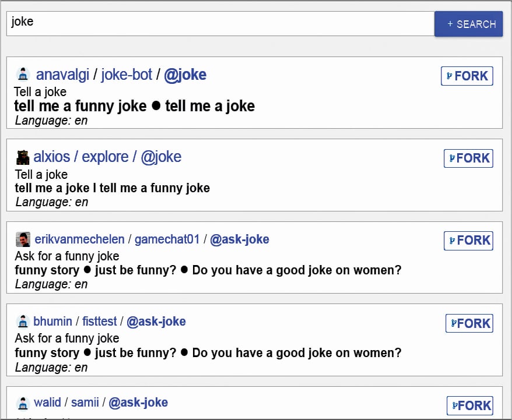Fork the alxios explore intent

pyautogui.click(x=468, y=158)
